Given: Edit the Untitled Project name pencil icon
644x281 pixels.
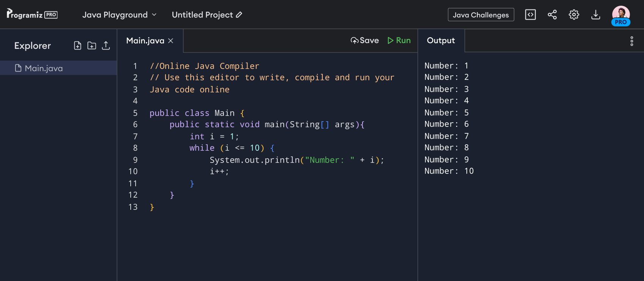Looking at the screenshot, I should click(x=239, y=15).
